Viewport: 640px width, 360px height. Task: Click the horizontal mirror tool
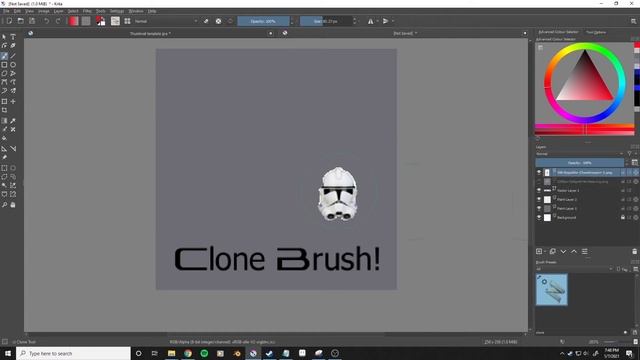370,21
